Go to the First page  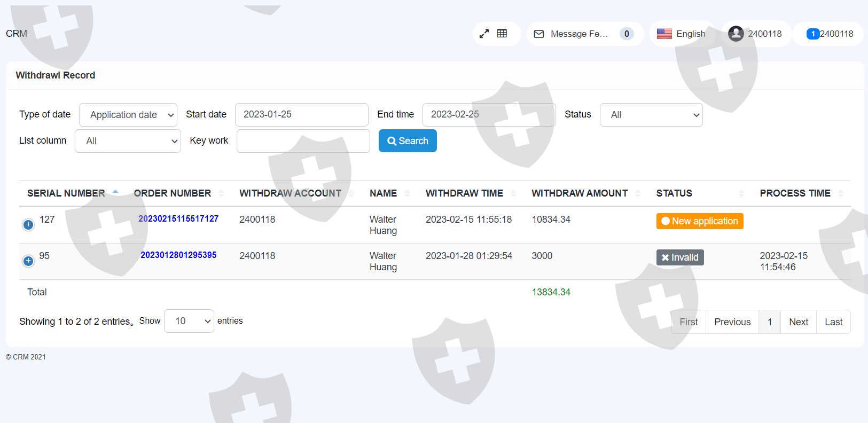689,322
